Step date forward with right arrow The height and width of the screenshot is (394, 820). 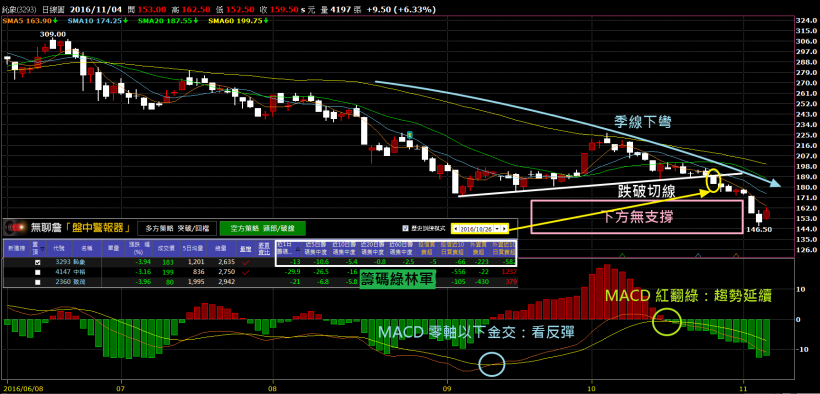tap(504, 229)
